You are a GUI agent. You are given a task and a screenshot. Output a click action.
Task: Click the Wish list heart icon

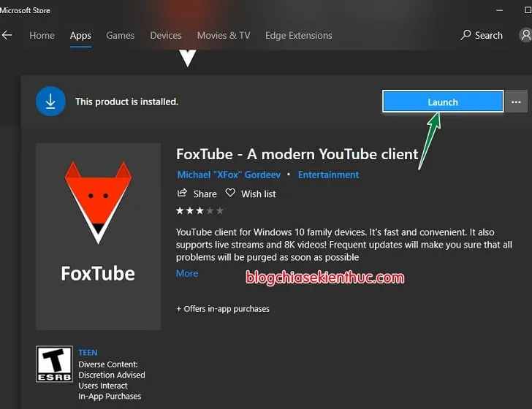point(230,193)
